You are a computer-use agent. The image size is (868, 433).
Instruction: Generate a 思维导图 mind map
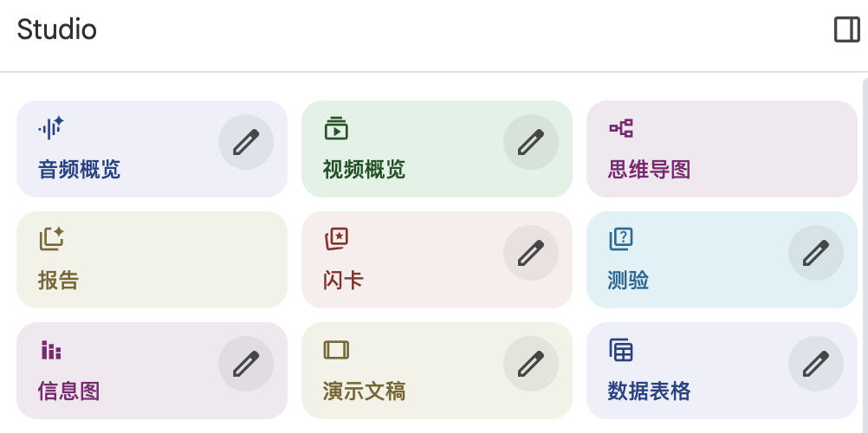point(722,149)
